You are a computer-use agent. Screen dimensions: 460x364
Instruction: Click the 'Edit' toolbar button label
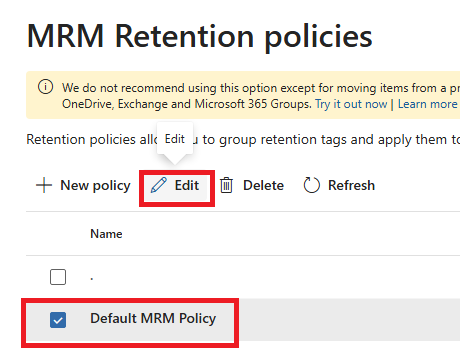[x=187, y=185]
